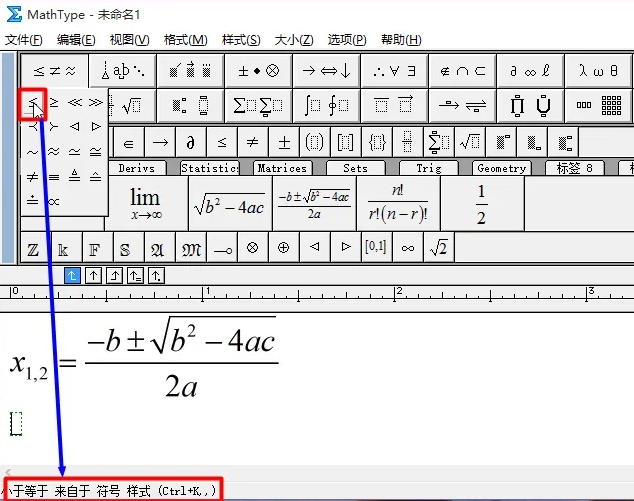The width and height of the screenshot is (634, 501).
Task: Open the 样式(S) menu
Action: point(241,40)
